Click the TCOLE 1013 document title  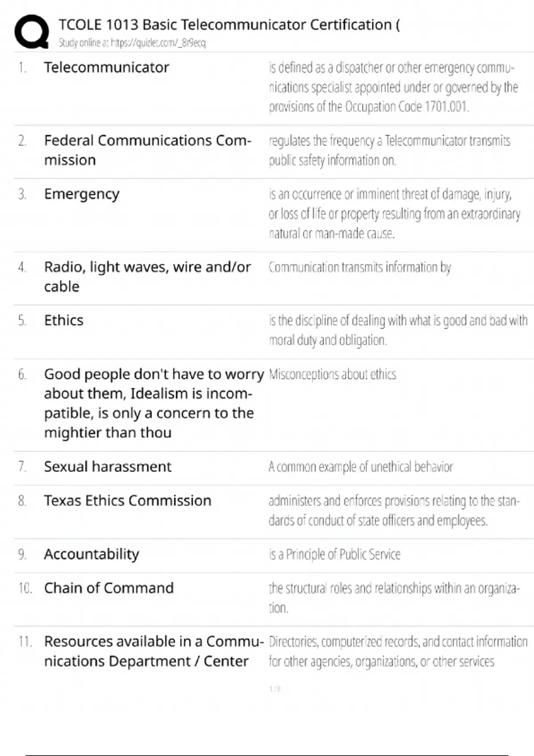point(229,25)
